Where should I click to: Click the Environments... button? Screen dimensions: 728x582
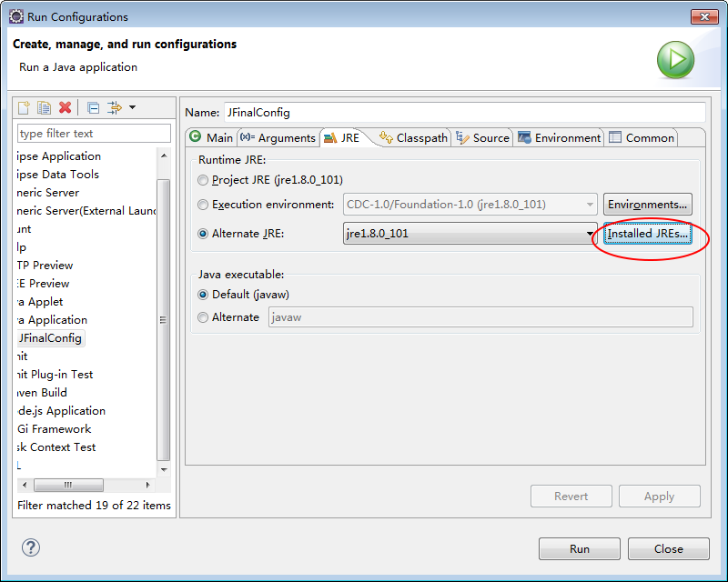click(x=647, y=205)
